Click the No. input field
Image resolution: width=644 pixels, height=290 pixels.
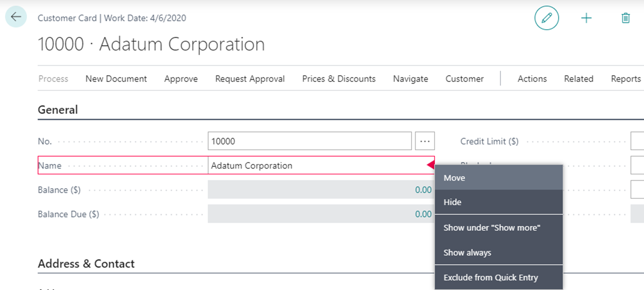[x=310, y=141]
